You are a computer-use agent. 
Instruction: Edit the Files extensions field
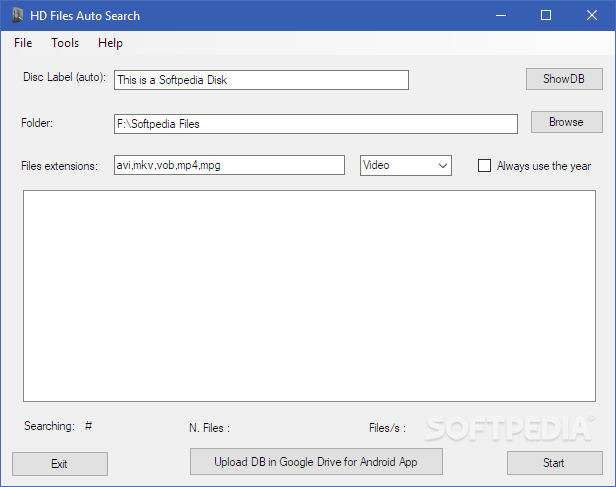[x=229, y=165]
